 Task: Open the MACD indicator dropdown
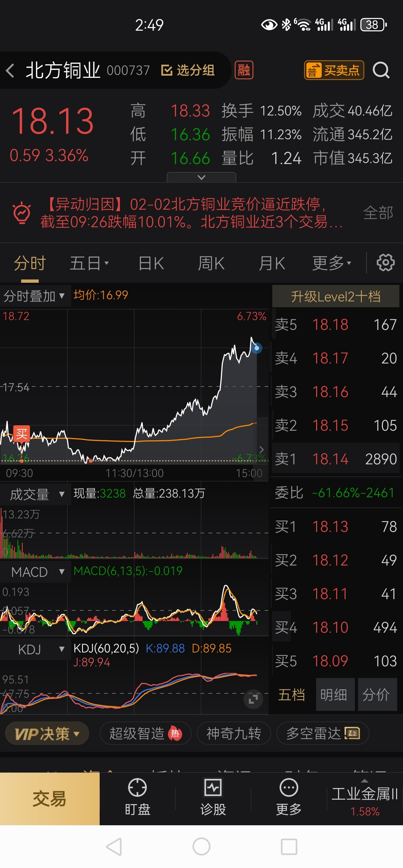[36, 572]
